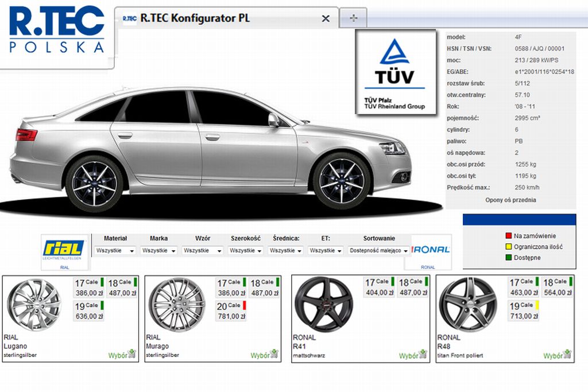The image size is (588, 392).
Task: Select 19 Cale size for RONAL R48
Action: (524, 311)
